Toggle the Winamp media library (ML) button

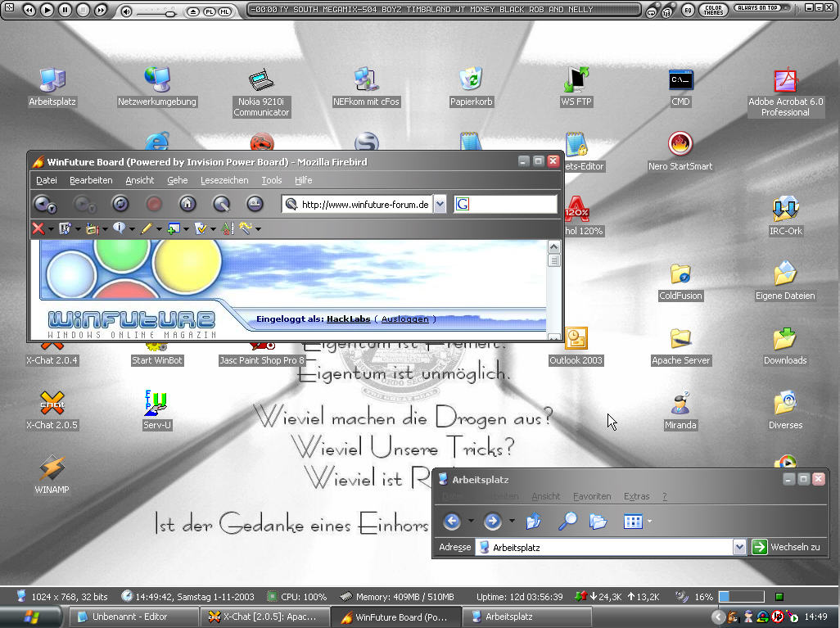pyautogui.click(x=224, y=11)
